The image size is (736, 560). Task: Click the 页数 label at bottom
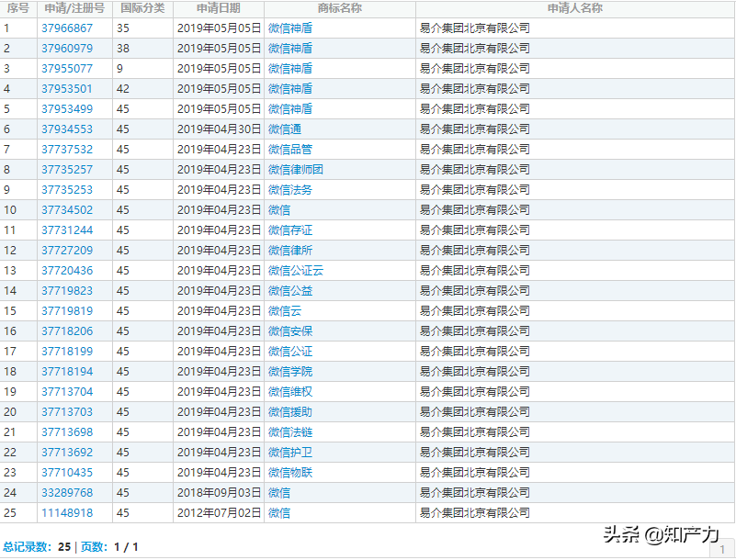[x=94, y=547]
